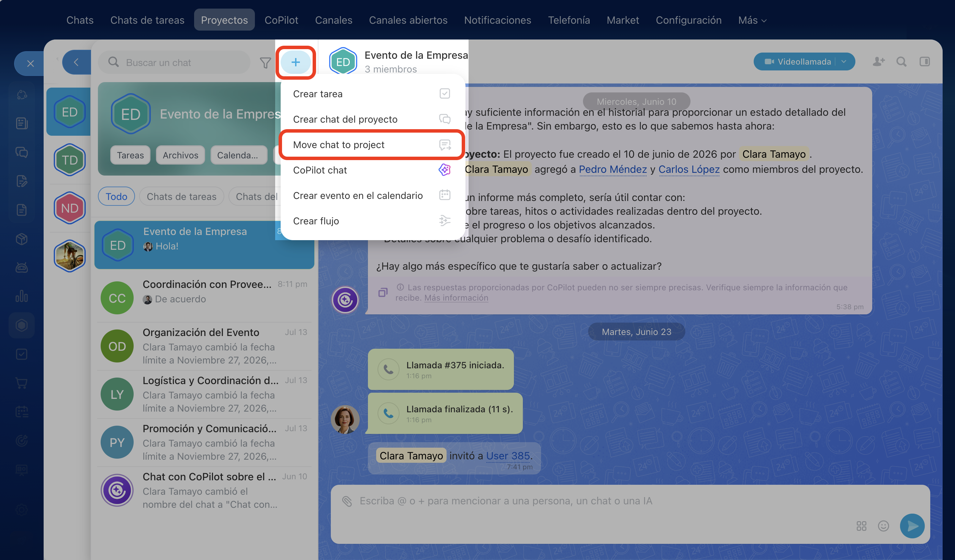
Task: Expand the Más menu
Action: [x=753, y=20]
